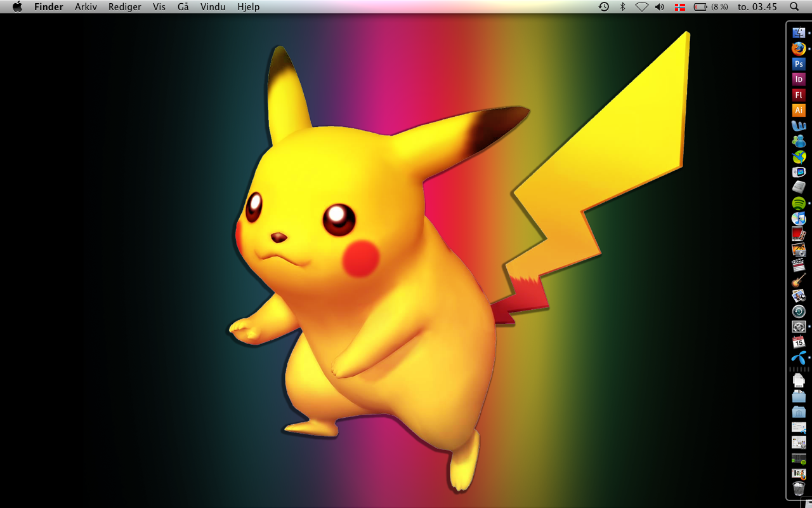812x508 pixels.
Task: Launch iTunes from the Dock
Action: tap(799, 218)
